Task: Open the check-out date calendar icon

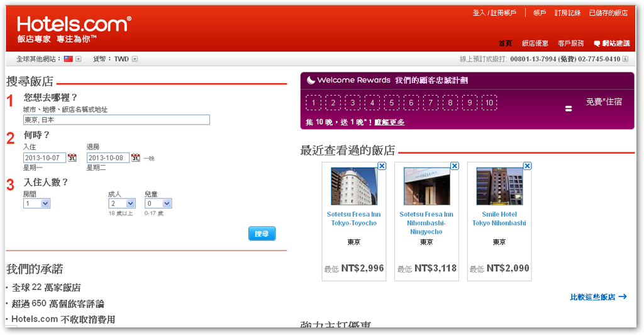Action: (136, 157)
